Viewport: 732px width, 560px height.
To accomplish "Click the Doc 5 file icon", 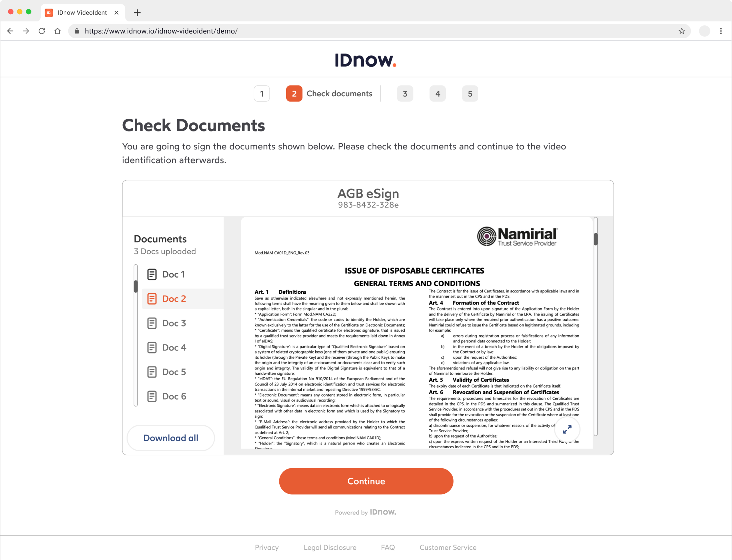I will tap(152, 372).
